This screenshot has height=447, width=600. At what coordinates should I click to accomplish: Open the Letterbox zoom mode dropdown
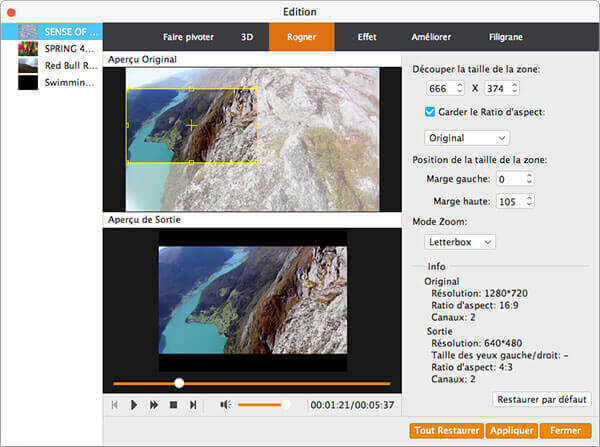460,242
